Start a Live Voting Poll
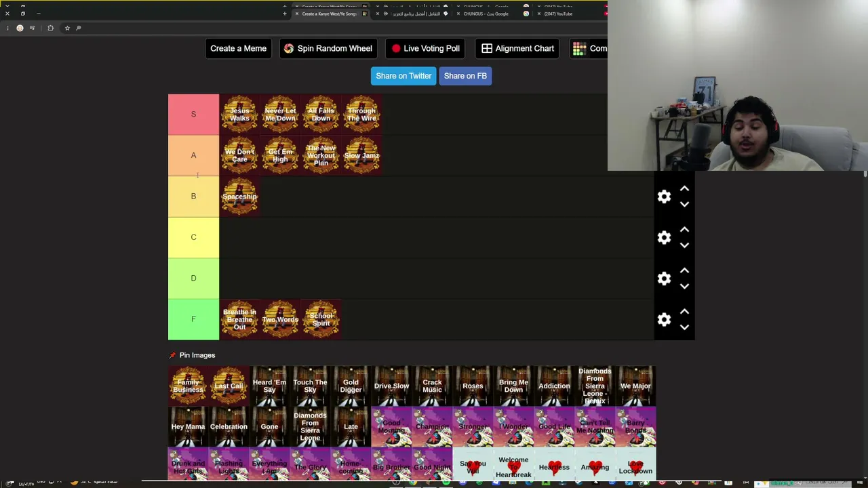The width and height of the screenshot is (868, 488). [425, 48]
